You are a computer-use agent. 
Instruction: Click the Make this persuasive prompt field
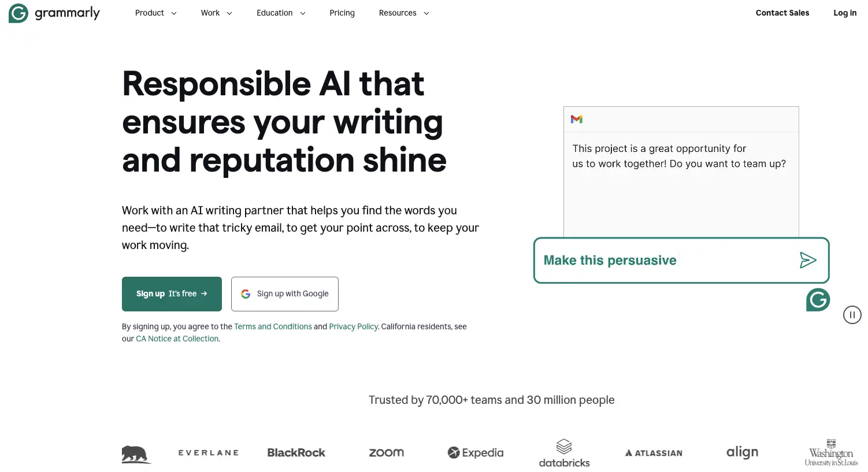[636, 260]
